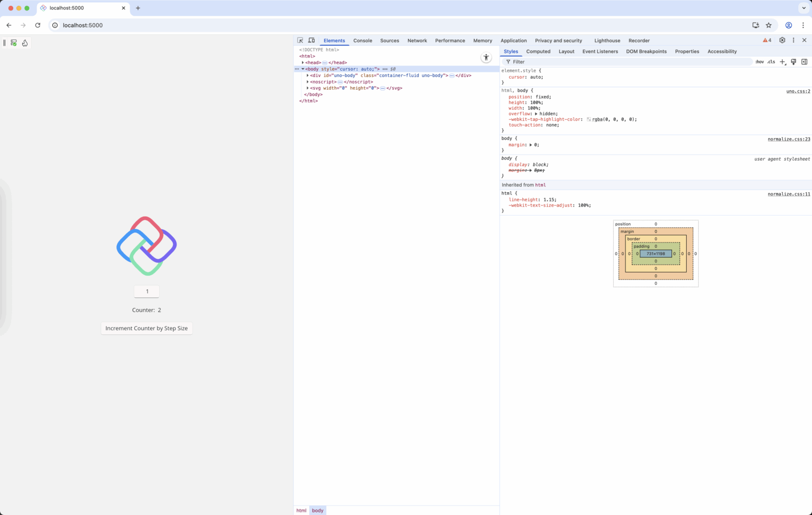Open the more options three-dot DevTools menu
The image size is (812, 515).
pyautogui.click(x=793, y=40)
